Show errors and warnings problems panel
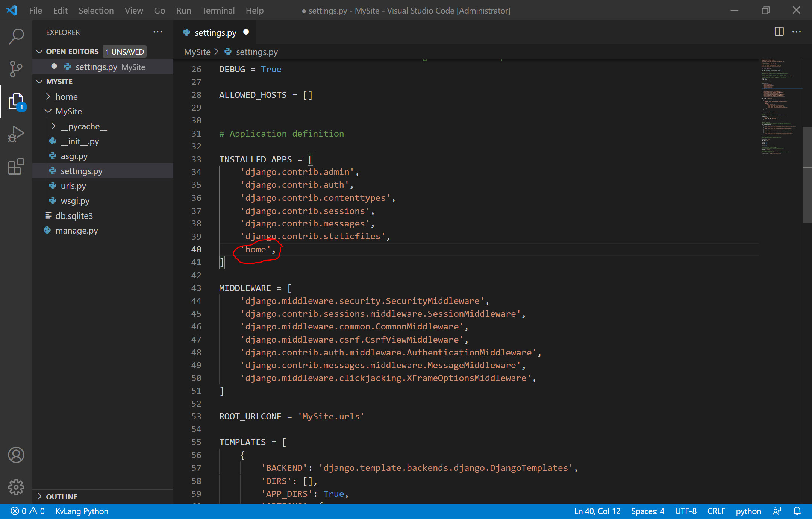The image size is (812, 519). tap(28, 511)
